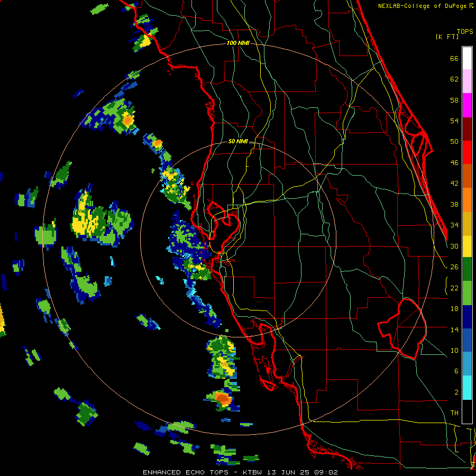Select the maroon legend color segment
Image resolution: width=476 pixels, height=476 pixels.
click(x=467, y=129)
